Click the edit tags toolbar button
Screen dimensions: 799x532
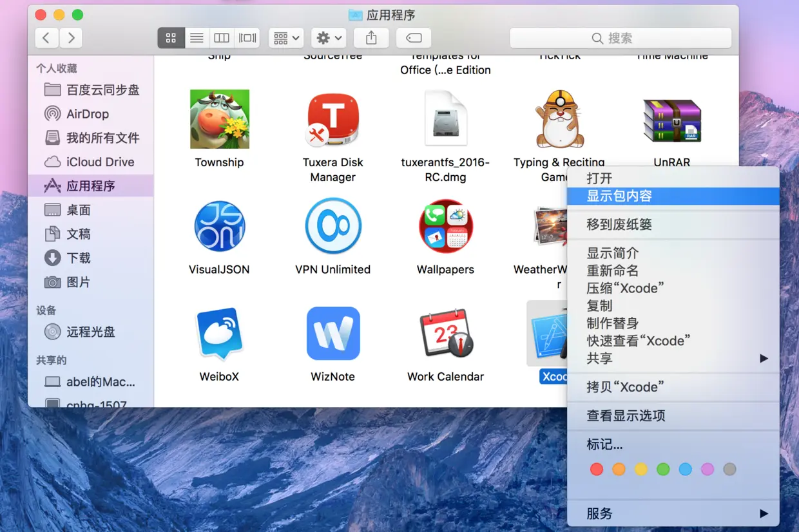414,38
